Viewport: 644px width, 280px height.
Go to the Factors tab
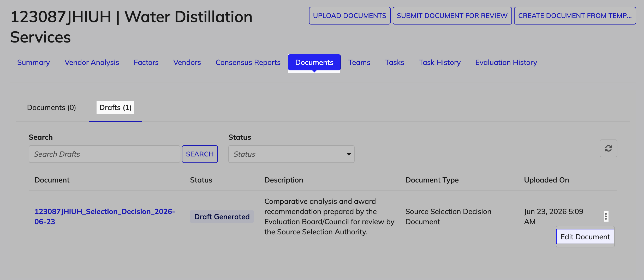146,62
